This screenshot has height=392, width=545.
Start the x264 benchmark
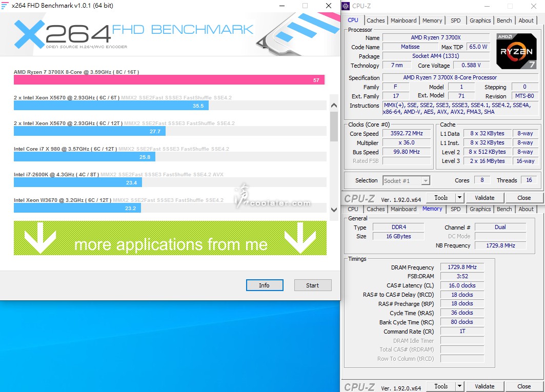point(312,285)
